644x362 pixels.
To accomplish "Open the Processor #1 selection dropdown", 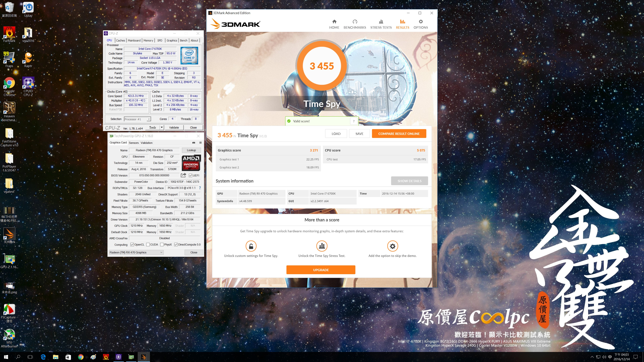I will 138,119.
